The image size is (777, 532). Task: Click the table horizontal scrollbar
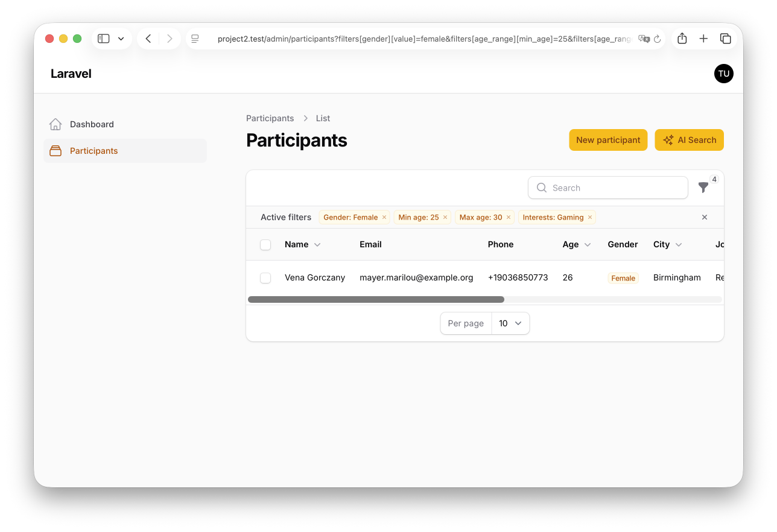tap(376, 299)
